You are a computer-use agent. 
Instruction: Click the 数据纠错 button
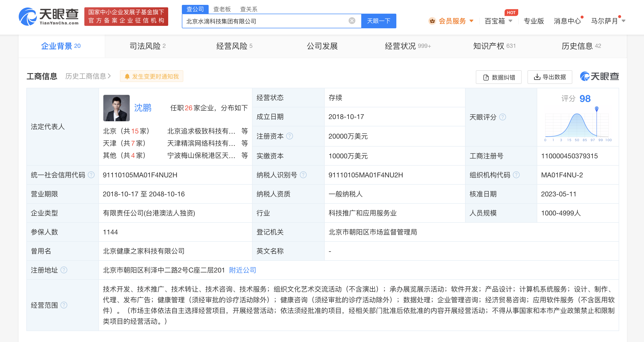tap(499, 77)
